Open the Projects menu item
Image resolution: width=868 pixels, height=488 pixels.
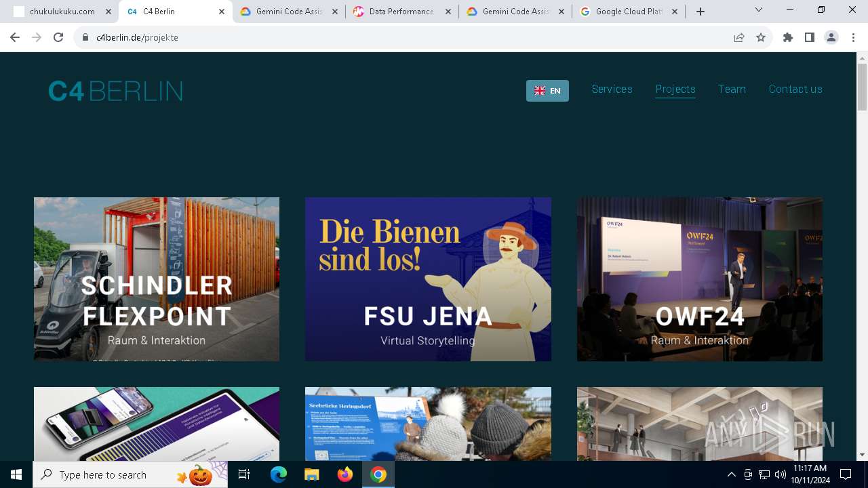675,89
